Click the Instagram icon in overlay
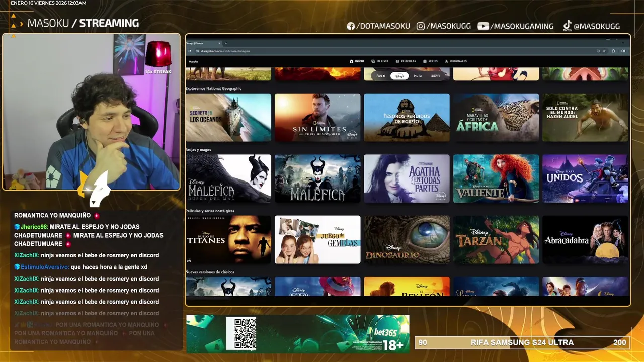 point(421,26)
